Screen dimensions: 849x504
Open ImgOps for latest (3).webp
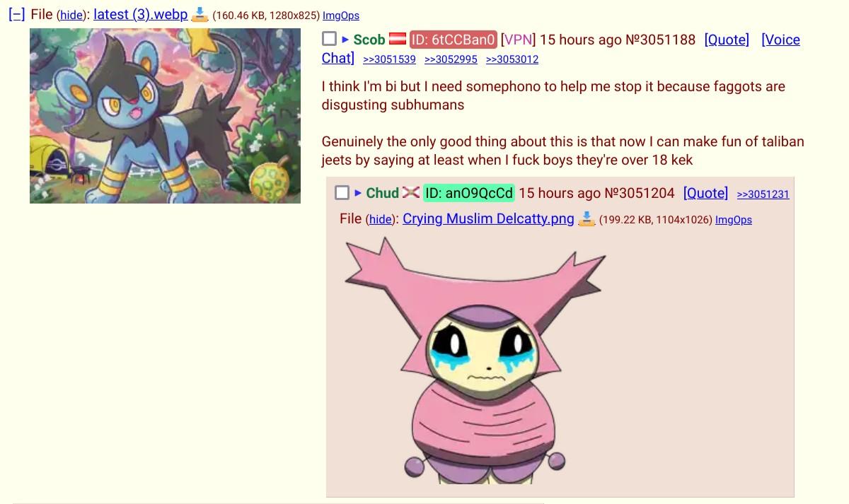(341, 16)
